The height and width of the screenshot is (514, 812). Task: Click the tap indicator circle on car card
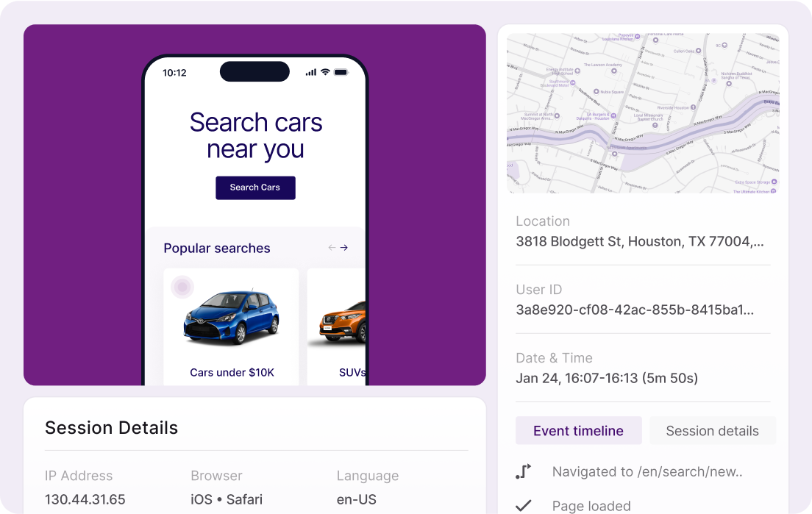click(x=182, y=287)
